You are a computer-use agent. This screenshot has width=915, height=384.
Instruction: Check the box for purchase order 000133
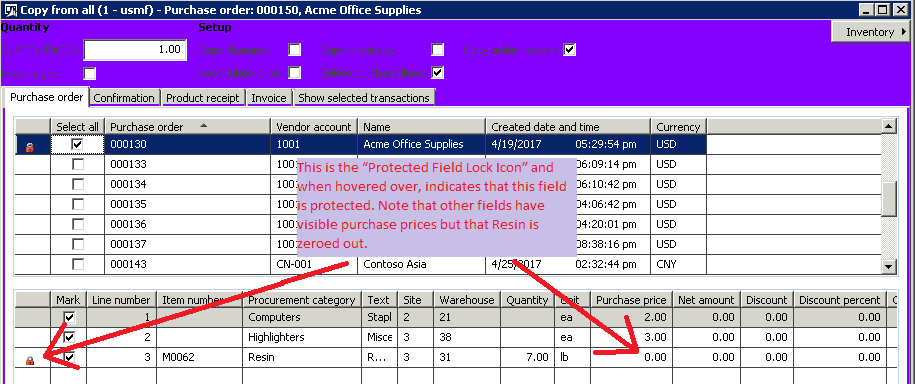(x=78, y=165)
